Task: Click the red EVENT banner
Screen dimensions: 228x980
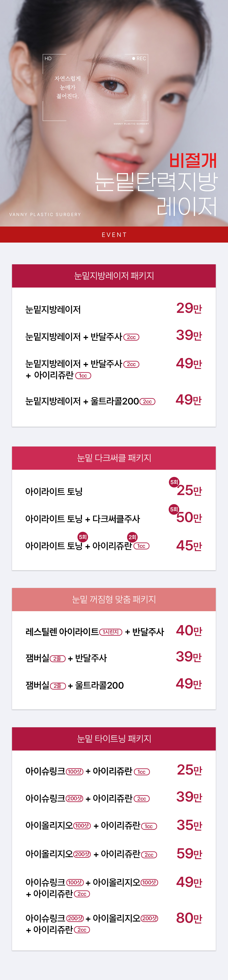Action: tap(114, 235)
